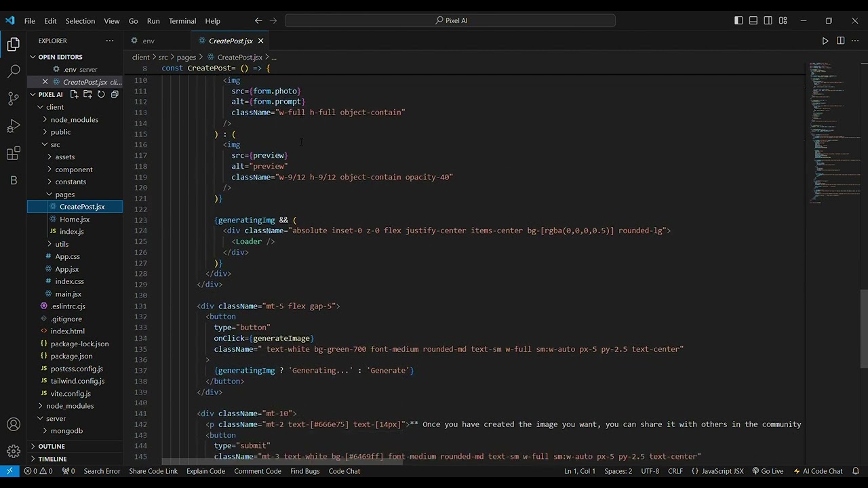This screenshot has width=868, height=488.
Task: Click the New Folder icon in PIXEL AI header
Action: (87, 94)
